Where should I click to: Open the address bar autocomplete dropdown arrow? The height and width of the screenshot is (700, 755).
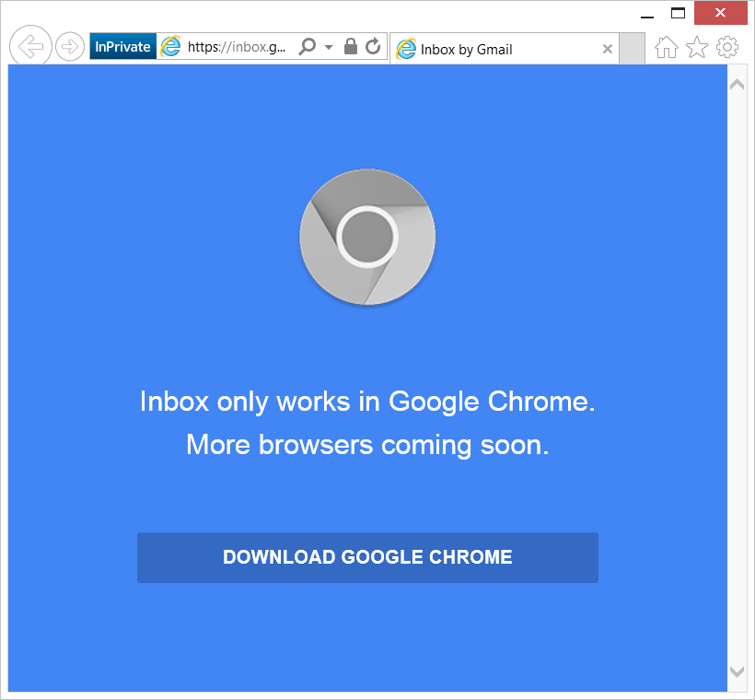tap(329, 47)
